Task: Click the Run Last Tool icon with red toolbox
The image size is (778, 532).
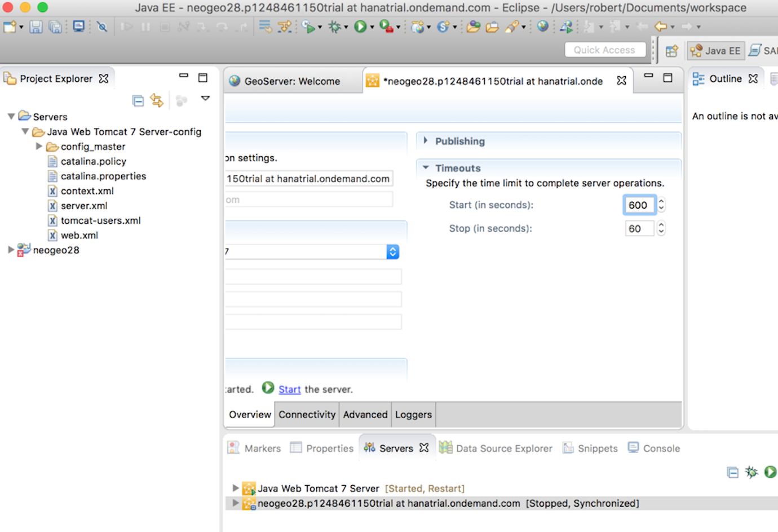Action: [x=386, y=26]
